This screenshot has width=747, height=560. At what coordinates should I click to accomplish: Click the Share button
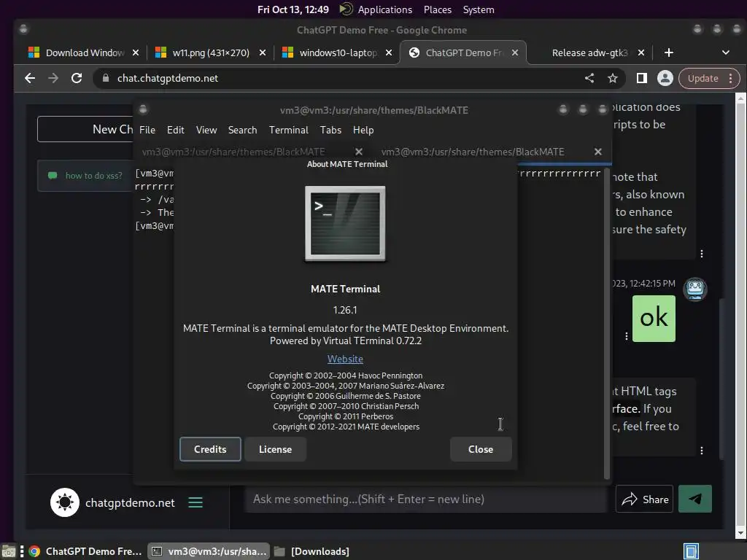pos(645,499)
